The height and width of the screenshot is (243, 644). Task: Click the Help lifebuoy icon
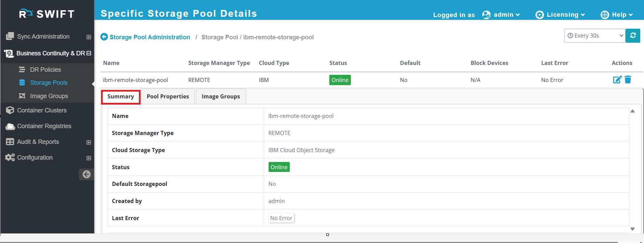[x=605, y=15]
